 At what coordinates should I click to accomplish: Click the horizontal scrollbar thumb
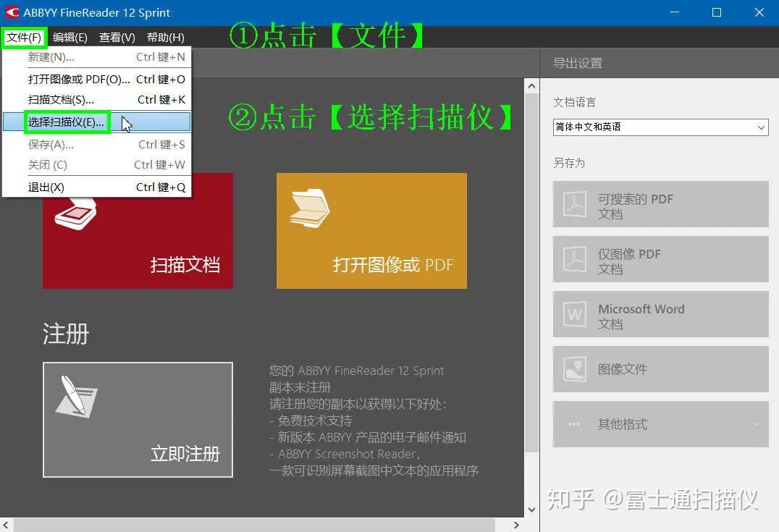pyautogui.click(x=254, y=525)
